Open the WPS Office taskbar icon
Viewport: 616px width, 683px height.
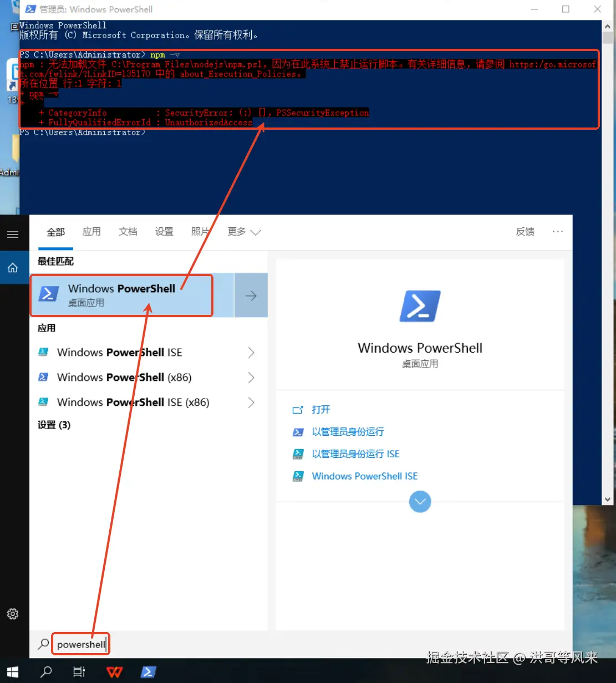click(114, 672)
